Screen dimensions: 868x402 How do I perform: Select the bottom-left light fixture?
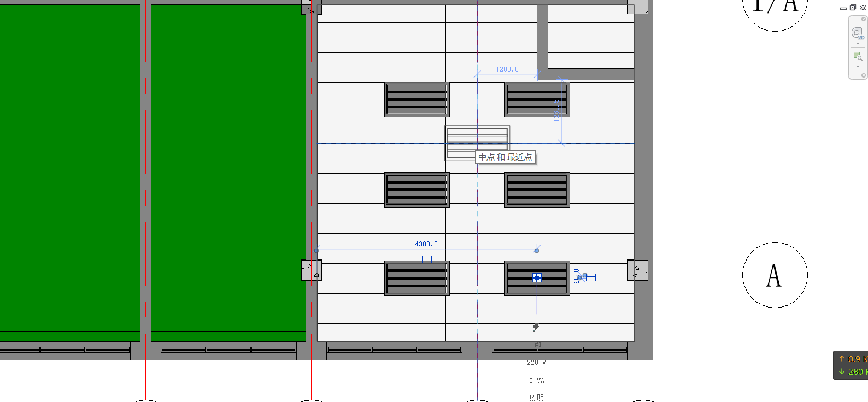417,278
